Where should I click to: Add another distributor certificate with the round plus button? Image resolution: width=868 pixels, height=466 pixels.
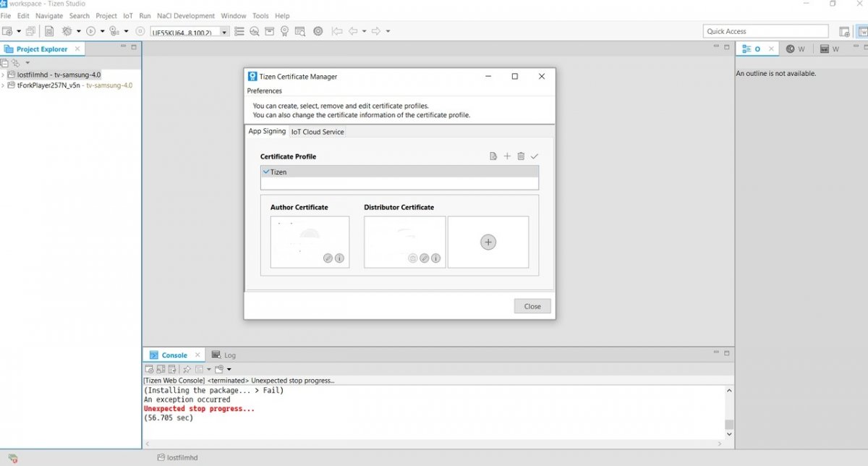point(488,242)
